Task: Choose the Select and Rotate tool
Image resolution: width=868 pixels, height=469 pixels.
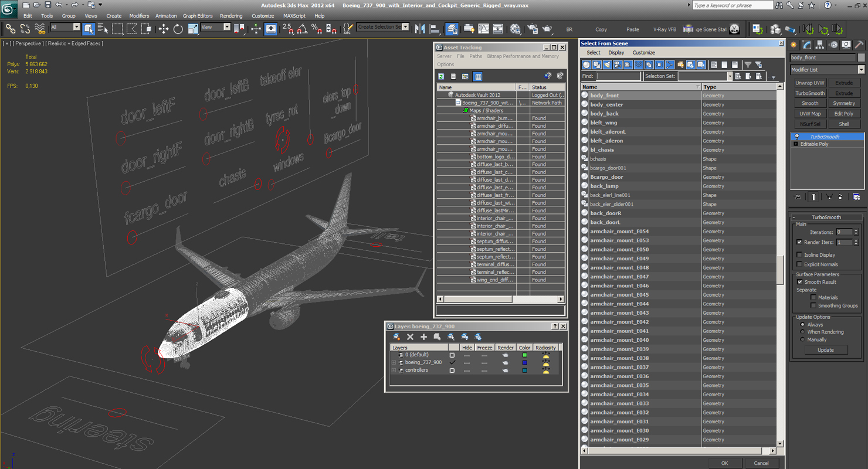Action: tap(178, 29)
